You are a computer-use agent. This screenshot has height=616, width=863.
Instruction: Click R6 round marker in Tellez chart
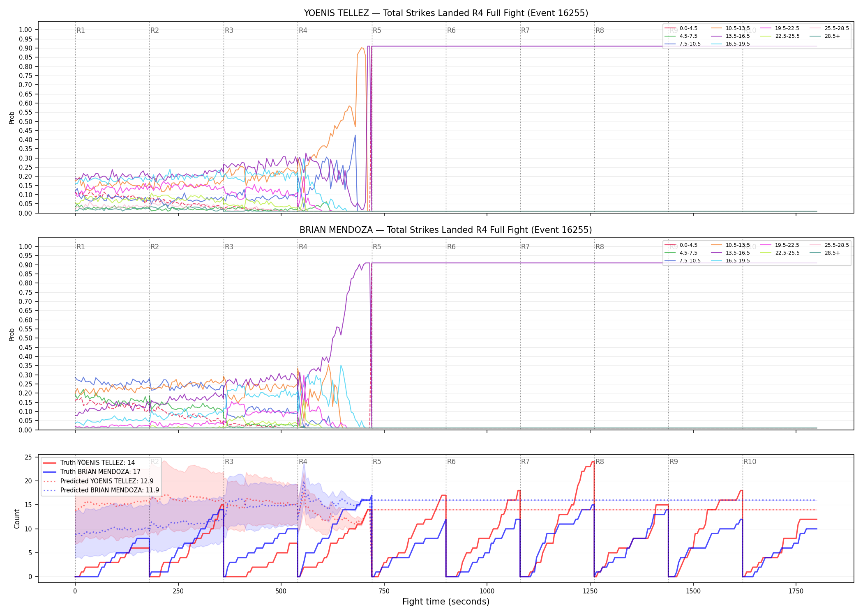pos(451,30)
